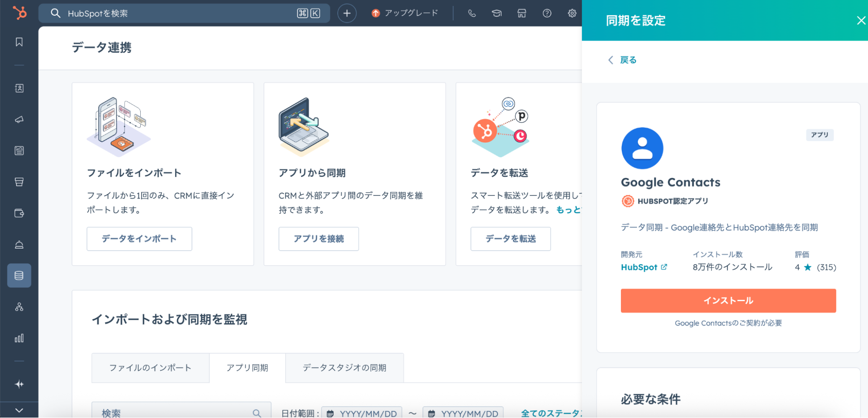Open the all statuses filter dropdown
This screenshot has height=418, width=868.
tap(551, 413)
